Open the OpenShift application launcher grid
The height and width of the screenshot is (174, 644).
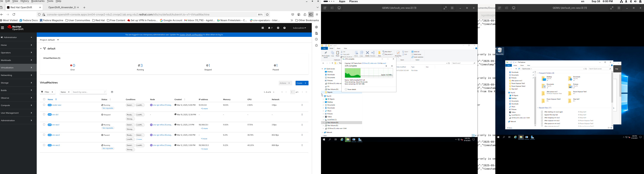pos(263,28)
